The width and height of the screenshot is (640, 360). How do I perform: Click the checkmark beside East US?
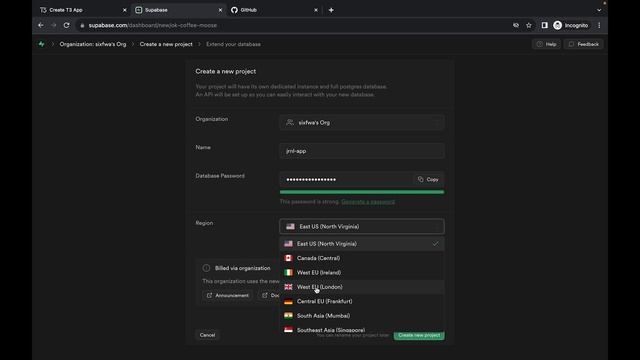pyautogui.click(x=436, y=244)
